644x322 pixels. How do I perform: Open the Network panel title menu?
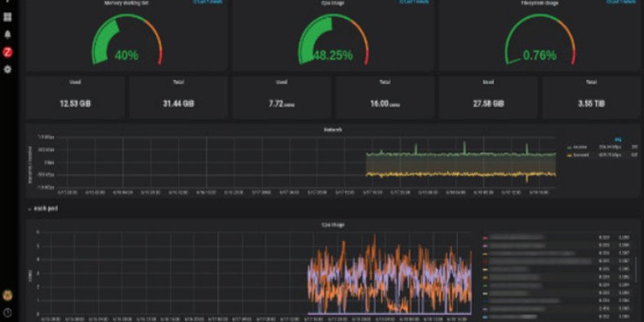[333, 130]
